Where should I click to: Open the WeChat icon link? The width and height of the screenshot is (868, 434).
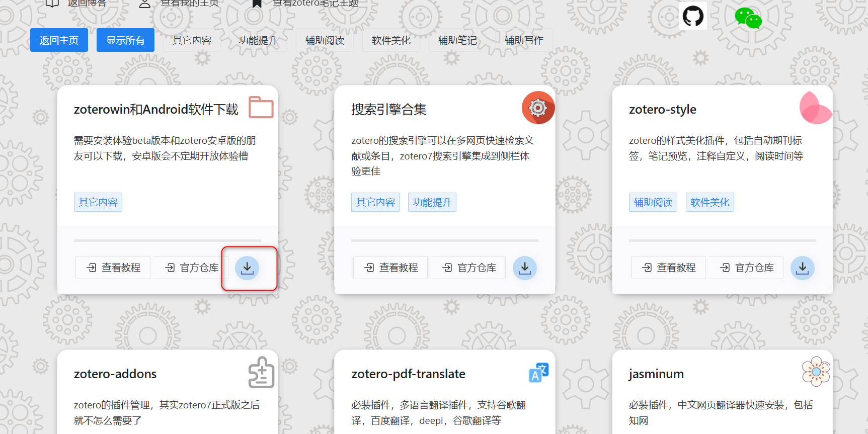click(748, 18)
